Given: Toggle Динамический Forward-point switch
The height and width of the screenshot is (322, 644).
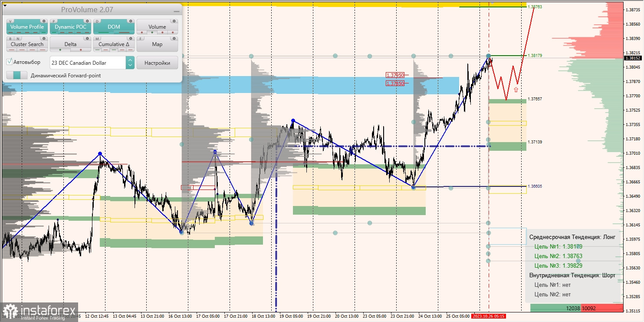Looking at the screenshot, I should (17, 75).
